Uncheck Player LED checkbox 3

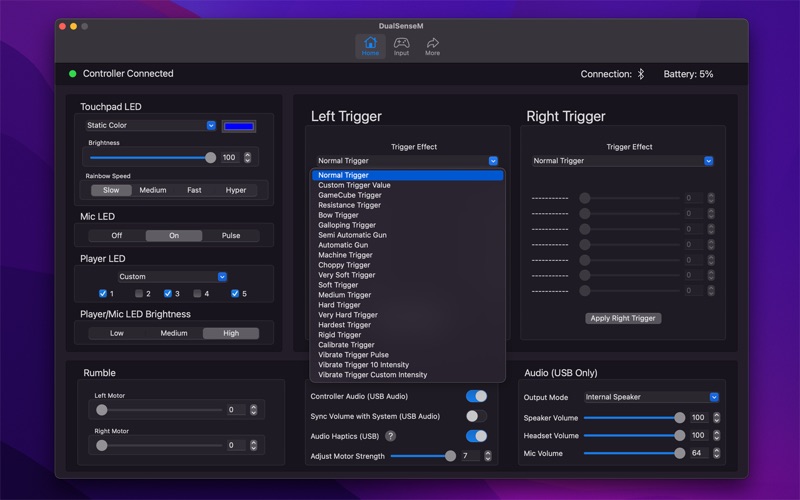pos(168,293)
